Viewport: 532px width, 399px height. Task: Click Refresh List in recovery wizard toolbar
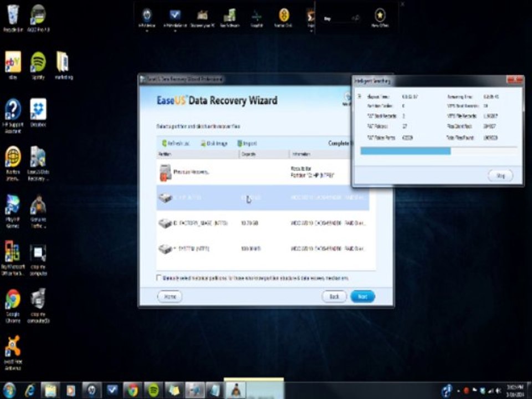[176, 144]
